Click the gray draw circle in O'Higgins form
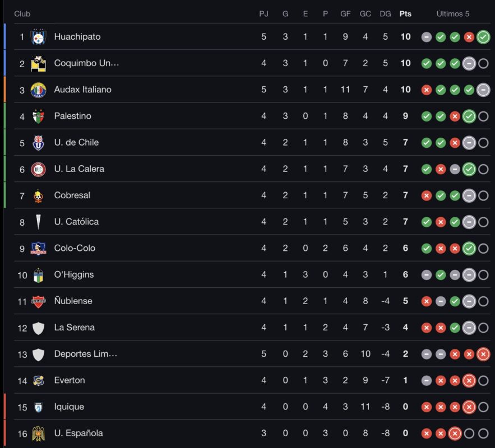The width and height of the screenshot is (495, 448). tap(427, 274)
